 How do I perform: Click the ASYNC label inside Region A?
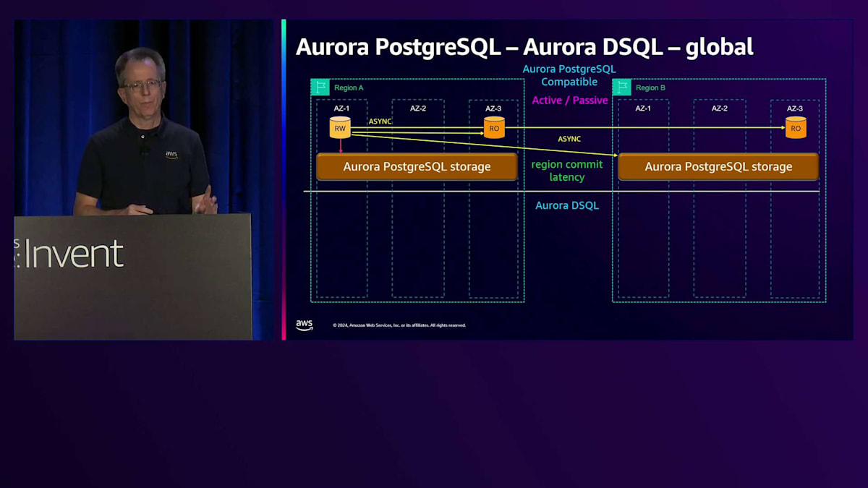pyautogui.click(x=380, y=121)
